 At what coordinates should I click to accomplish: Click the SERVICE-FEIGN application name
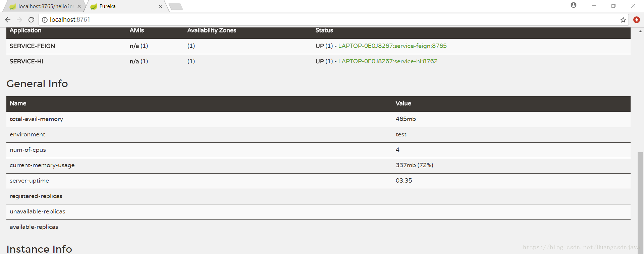coord(32,46)
